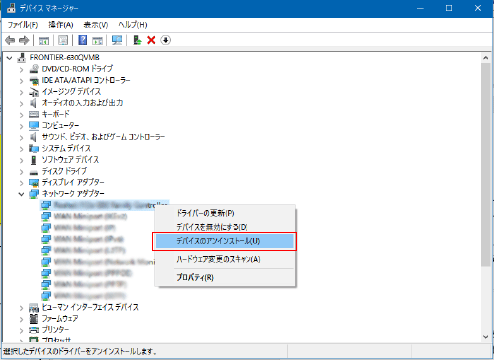This screenshot has height=360, width=495.
Task: Select the イメージング デバイス row
Action: 71,92
